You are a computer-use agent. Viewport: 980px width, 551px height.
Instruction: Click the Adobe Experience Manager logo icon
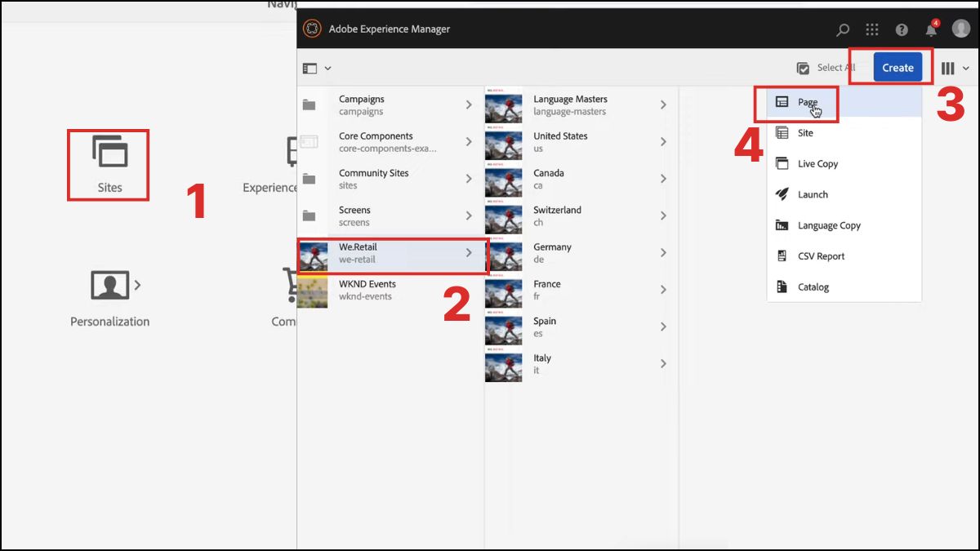coord(312,29)
